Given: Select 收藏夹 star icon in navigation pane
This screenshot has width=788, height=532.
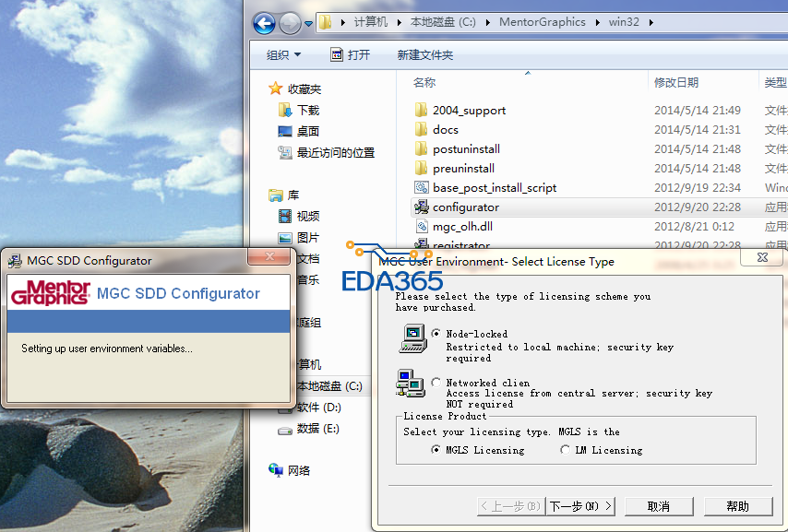Looking at the screenshot, I should click(275, 89).
